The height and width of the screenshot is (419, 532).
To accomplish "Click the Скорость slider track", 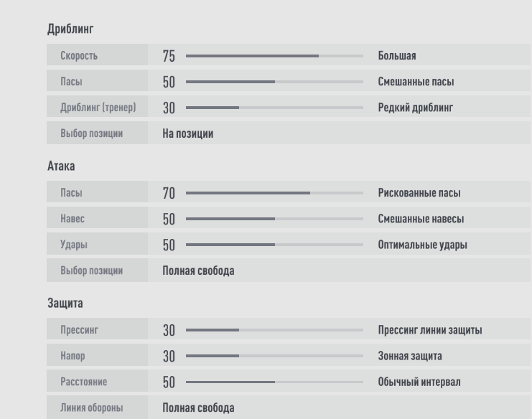I will tap(274, 55).
